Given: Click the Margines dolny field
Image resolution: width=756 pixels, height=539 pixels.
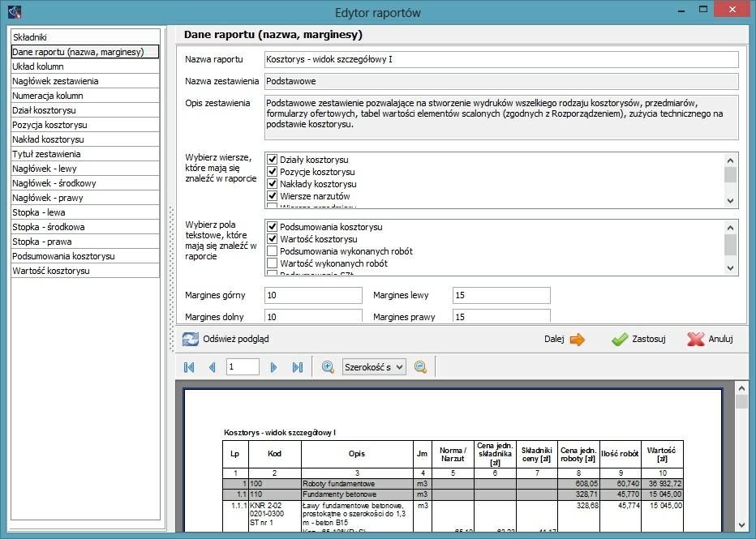Looking at the screenshot, I should coord(313,316).
